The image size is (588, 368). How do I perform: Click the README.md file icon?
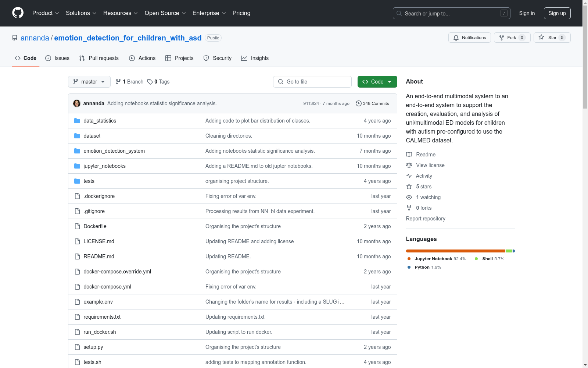(77, 256)
